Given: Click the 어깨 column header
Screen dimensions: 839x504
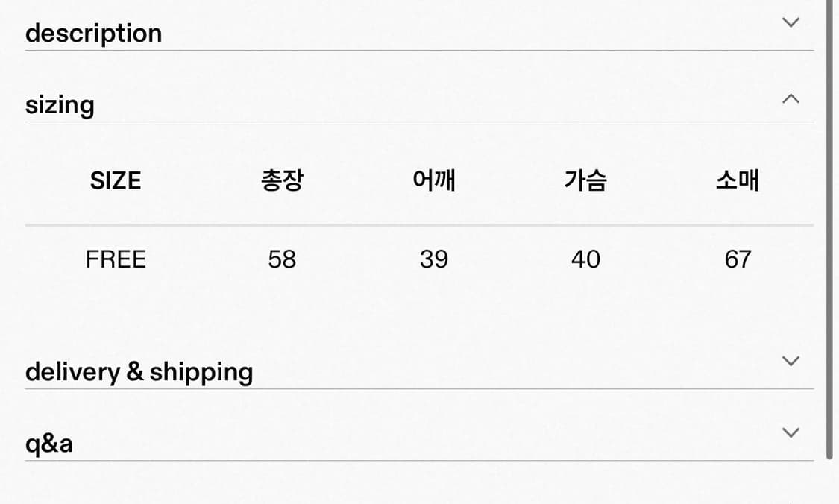Looking at the screenshot, I should click(x=433, y=180).
